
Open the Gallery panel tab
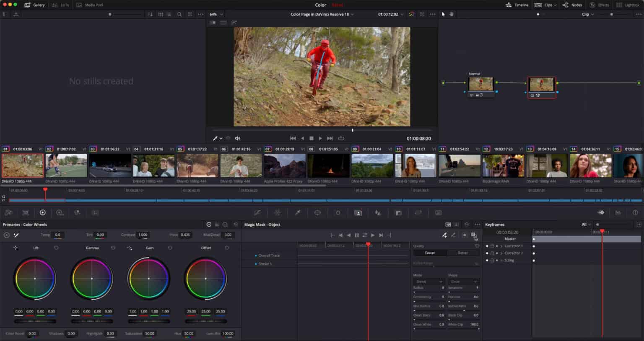[x=34, y=5]
